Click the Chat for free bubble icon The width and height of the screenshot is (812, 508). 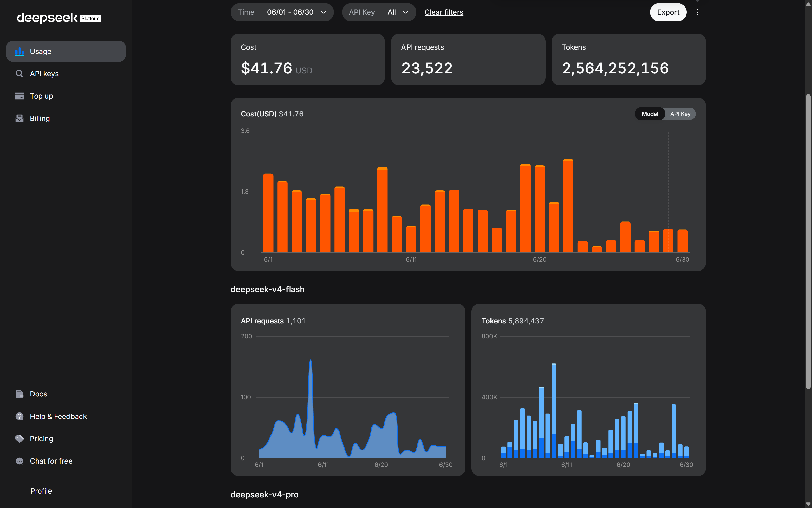click(20, 461)
